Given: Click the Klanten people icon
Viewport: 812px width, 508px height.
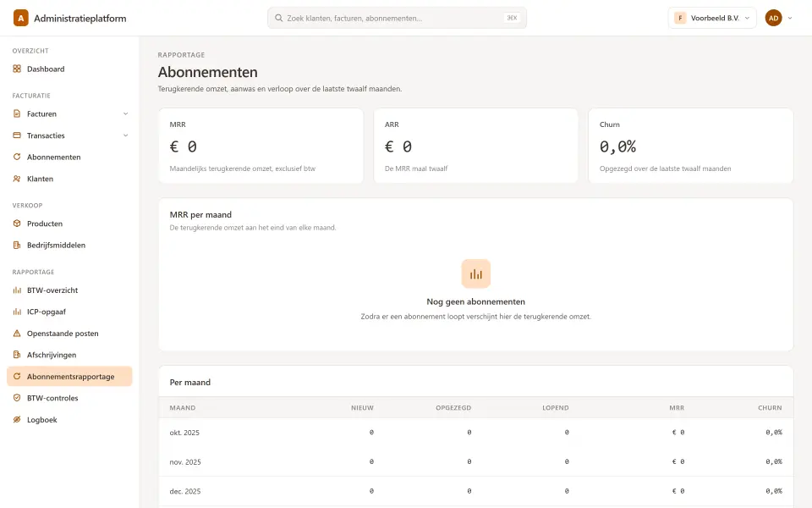Looking at the screenshot, I should click(17, 179).
